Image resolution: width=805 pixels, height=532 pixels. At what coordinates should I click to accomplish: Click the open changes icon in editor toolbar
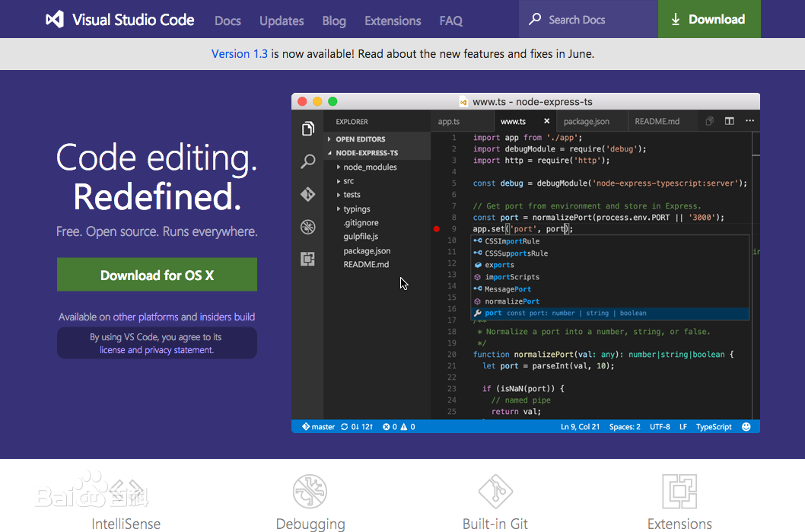pyautogui.click(x=709, y=121)
